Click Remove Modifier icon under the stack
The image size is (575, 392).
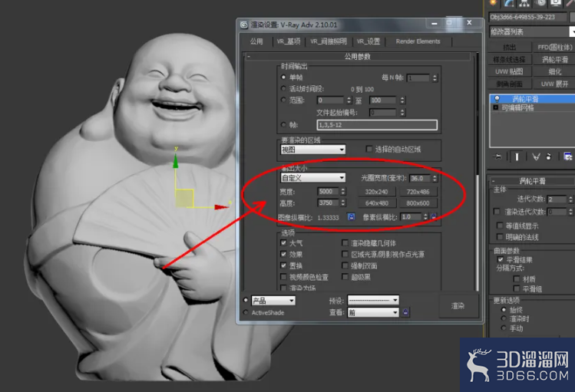pyautogui.click(x=549, y=156)
